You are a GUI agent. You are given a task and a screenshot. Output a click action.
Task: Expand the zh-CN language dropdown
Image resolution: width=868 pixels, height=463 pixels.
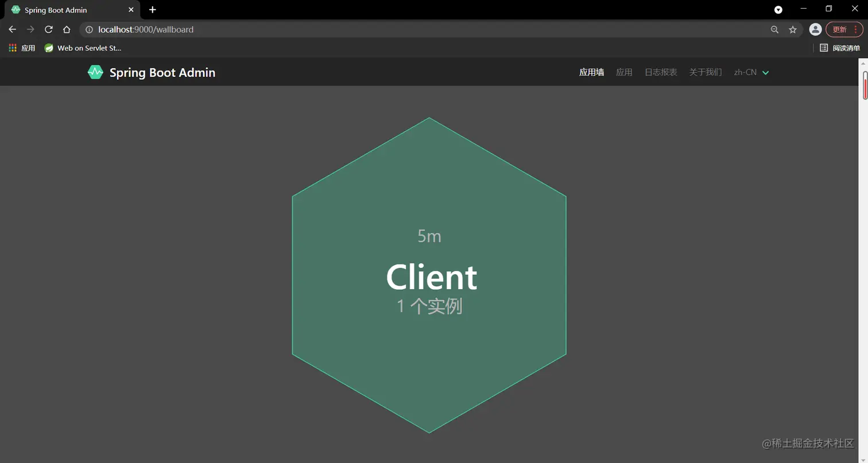[x=751, y=72]
